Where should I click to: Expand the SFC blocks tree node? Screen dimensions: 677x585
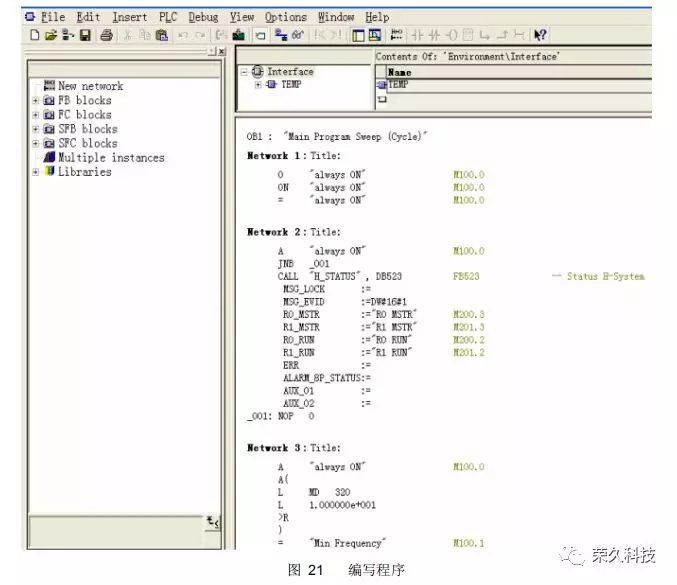pyautogui.click(x=36, y=143)
